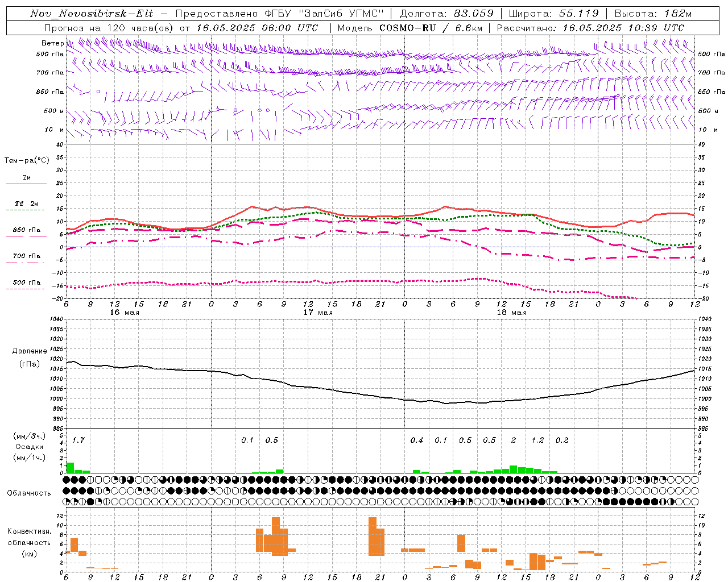The width and height of the screenshot is (728, 582).
Task: Click the 16 мая date label
Action: pyautogui.click(x=125, y=313)
